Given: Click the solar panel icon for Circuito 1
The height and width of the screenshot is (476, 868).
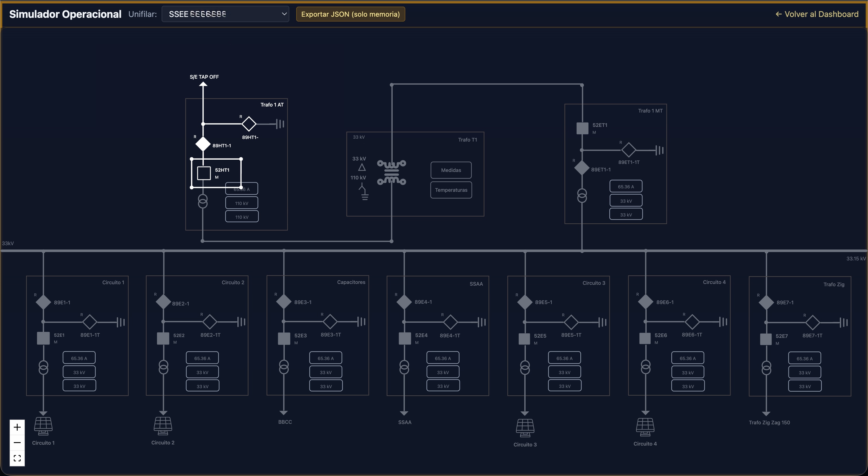Looking at the screenshot, I should tap(43, 426).
